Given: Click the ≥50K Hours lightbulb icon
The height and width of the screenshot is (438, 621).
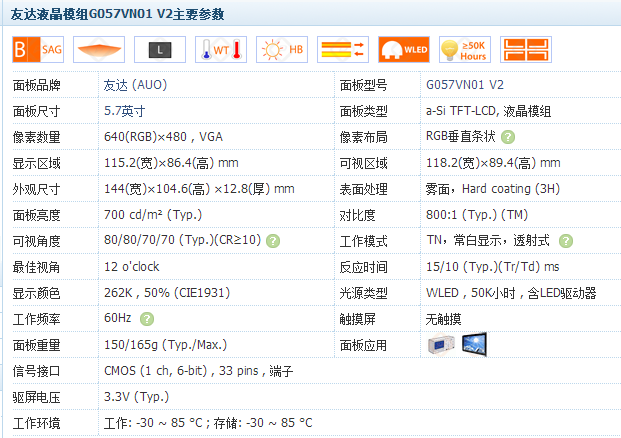Looking at the screenshot, I should [464, 49].
